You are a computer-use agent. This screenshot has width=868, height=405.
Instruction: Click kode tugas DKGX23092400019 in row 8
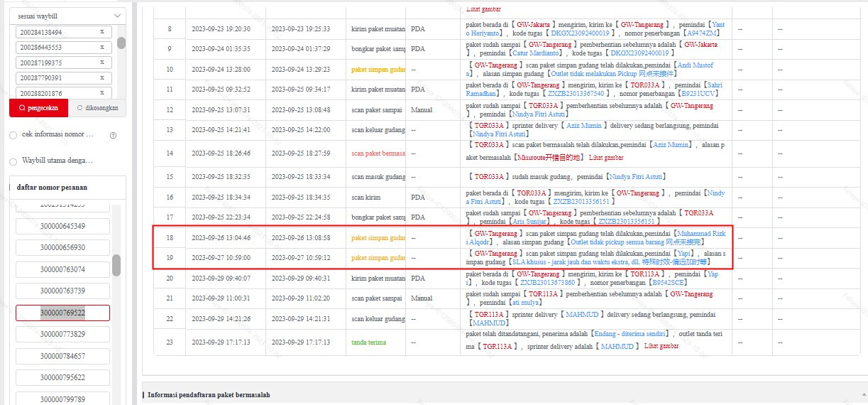coord(581,33)
